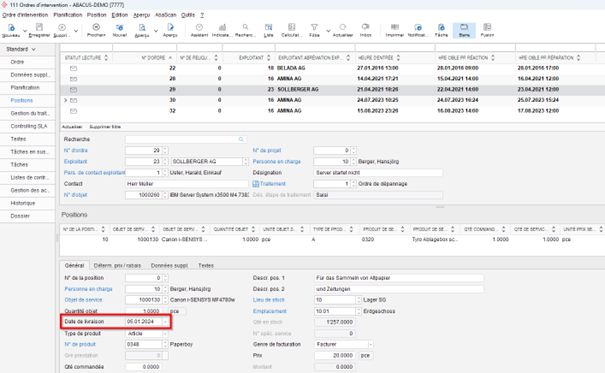Open the Calculat... toolbar icon
Viewport: 605px width, 373px height.
[291, 27]
